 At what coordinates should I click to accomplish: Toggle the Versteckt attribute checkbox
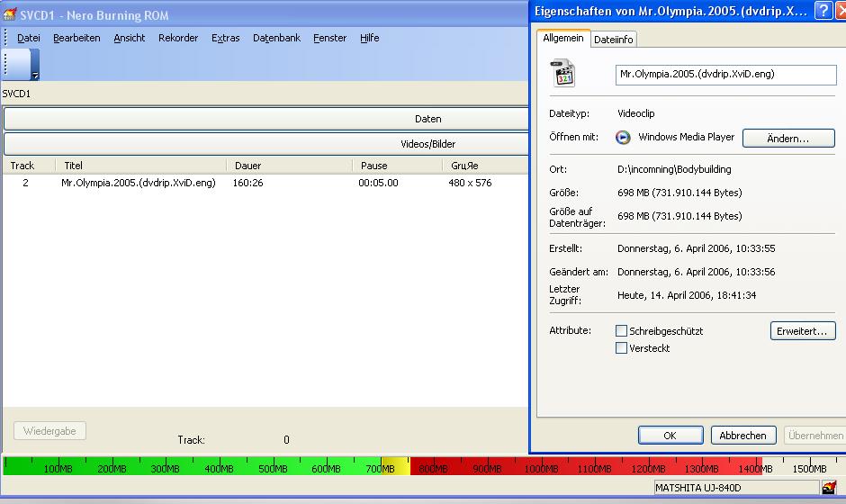pyautogui.click(x=621, y=348)
